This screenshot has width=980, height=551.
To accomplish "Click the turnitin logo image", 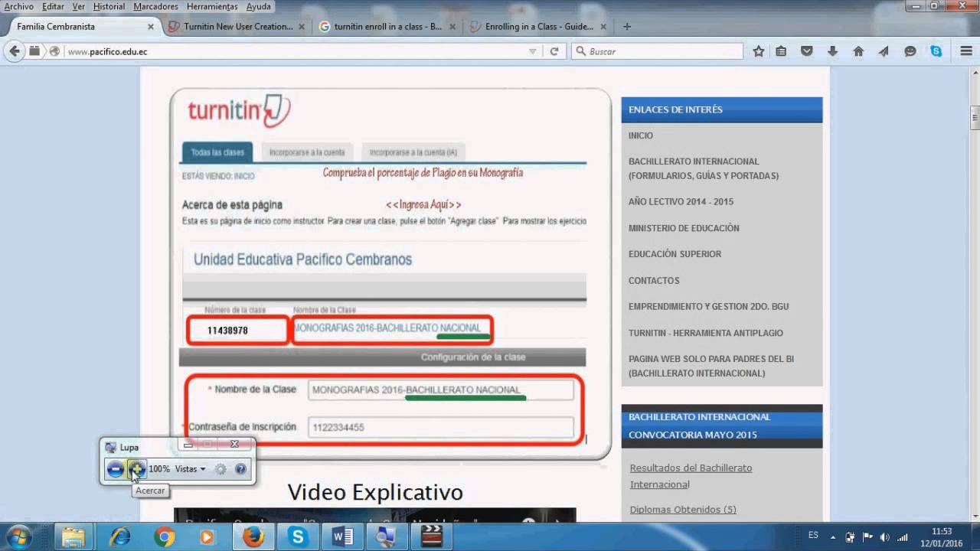I will coord(240,111).
